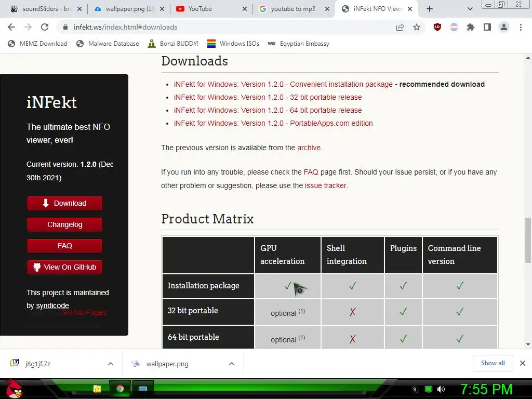Click the Convenient installation package link

tap(283, 84)
